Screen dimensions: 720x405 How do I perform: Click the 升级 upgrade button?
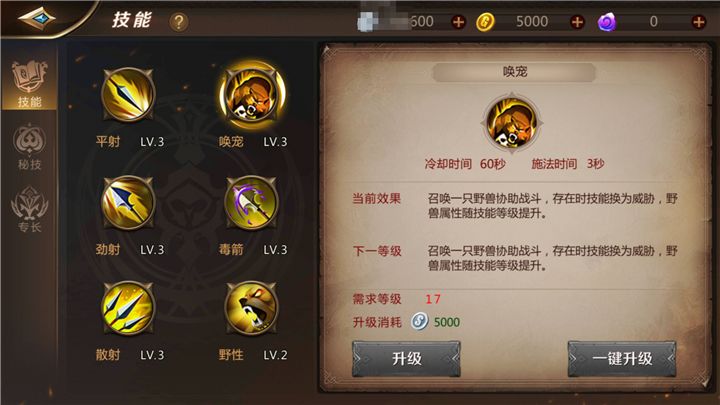(x=406, y=359)
